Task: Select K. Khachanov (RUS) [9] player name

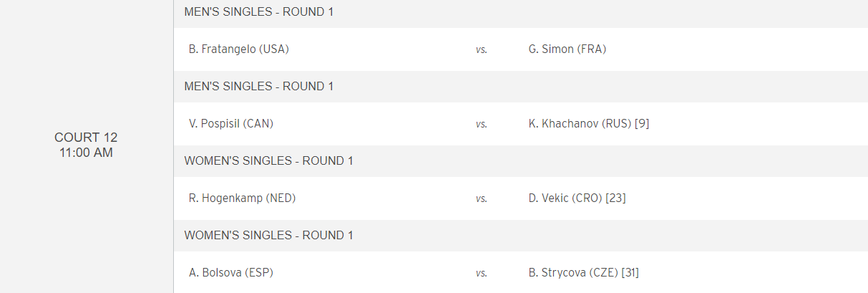Action: pos(589,124)
